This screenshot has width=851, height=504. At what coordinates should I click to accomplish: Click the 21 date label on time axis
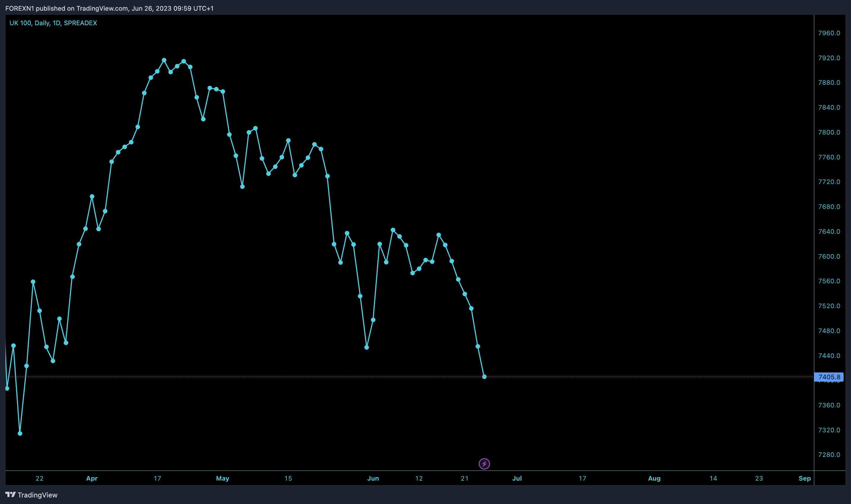pyautogui.click(x=465, y=478)
